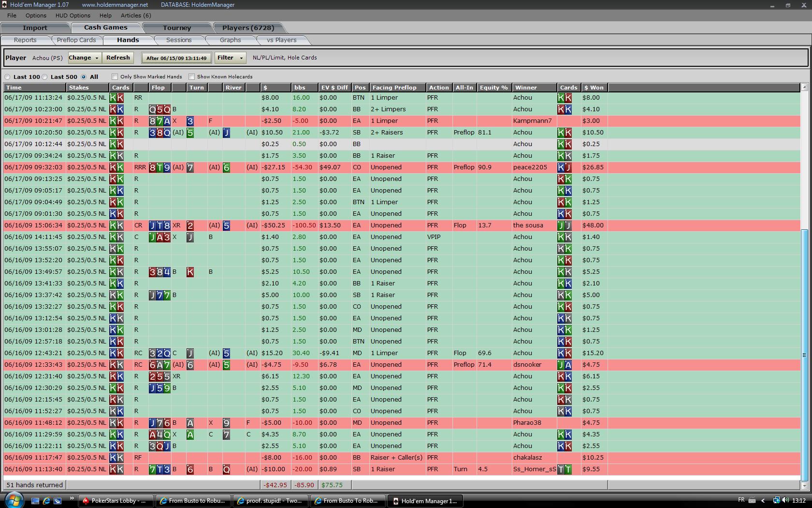This screenshot has height=508, width=812.
Task: Click the network icon in system tray
Action: click(x=776, y=500)
